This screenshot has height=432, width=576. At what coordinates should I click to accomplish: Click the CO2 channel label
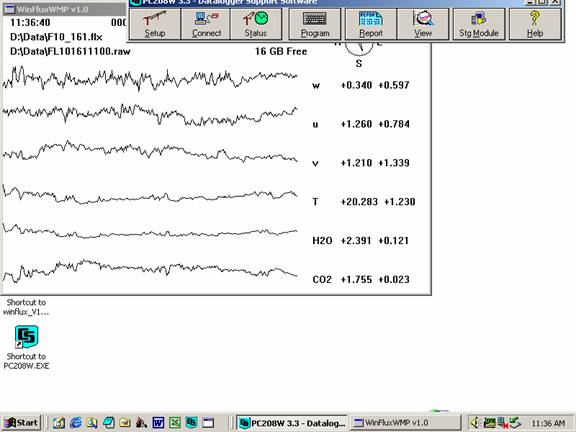(322, 280)
